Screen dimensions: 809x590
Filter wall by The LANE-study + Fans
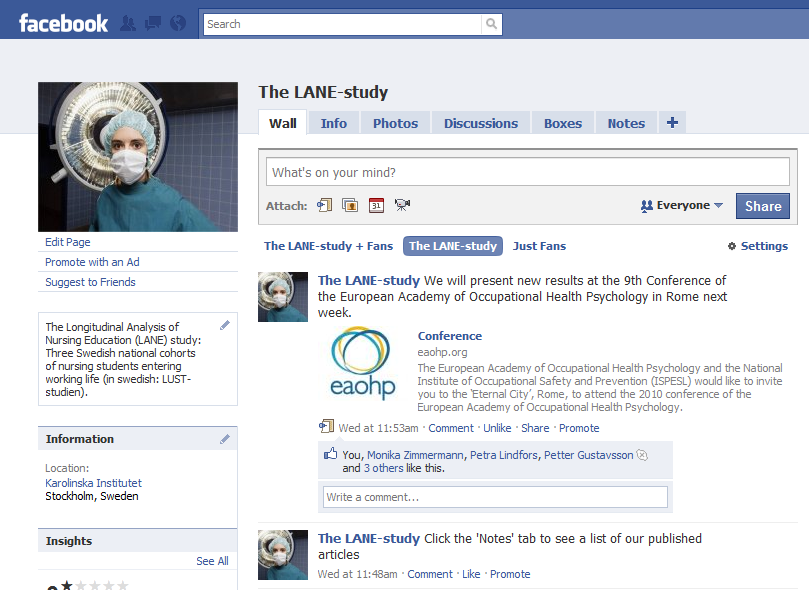(328, 246)
